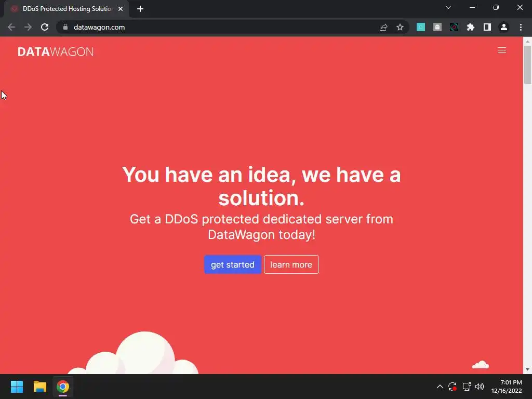The width and height of the screenshot is (532, 399).
Task: Reload the datawagon.com page
Action: point(45,27)
